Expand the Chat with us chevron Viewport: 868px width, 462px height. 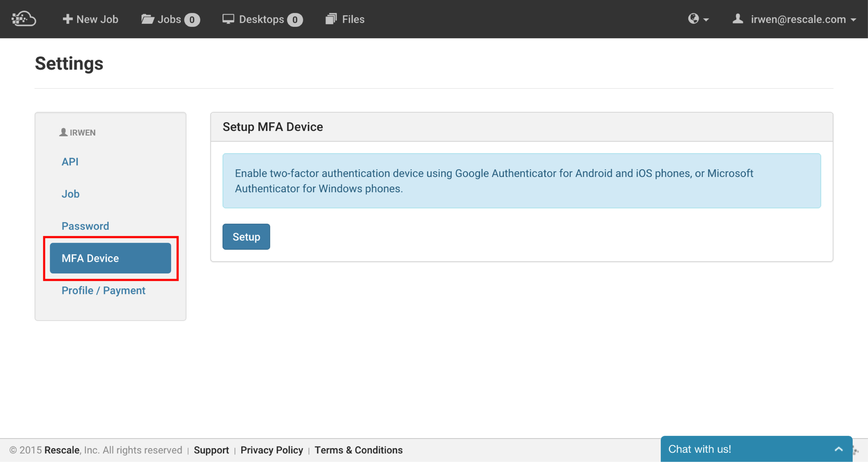838,449
